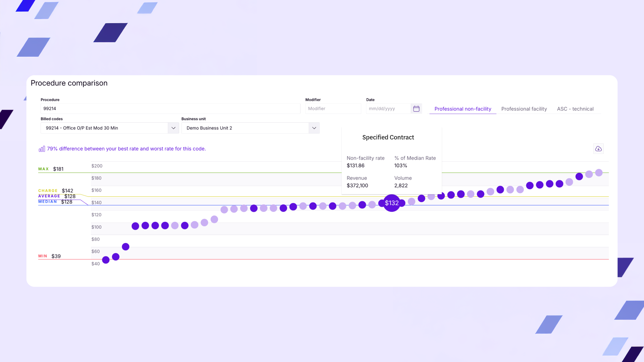
Task: Expand the Demo Business Unit 2 dropdown
Action: coord(314,128)
